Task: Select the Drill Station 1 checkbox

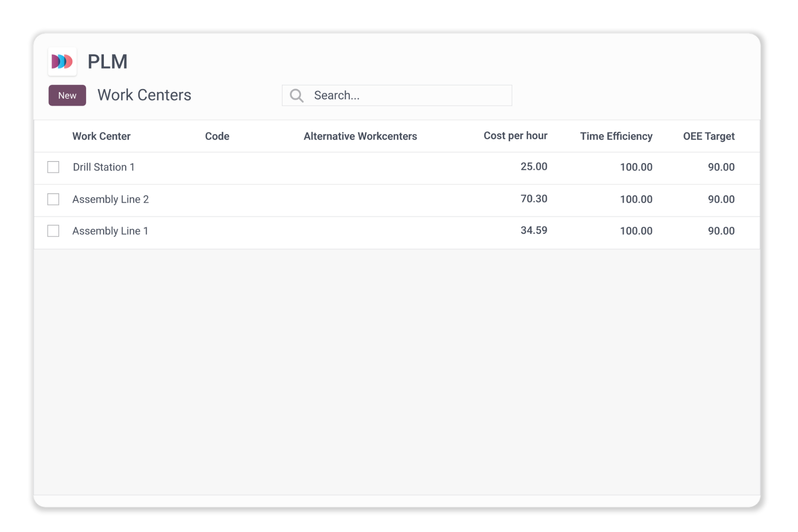Action: pyautogui.click(x=53, y=167)
